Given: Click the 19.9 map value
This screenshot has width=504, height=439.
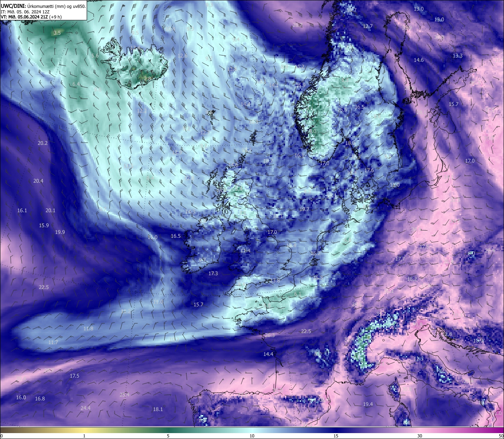Looking at the screenshot, I should [x=60, y=232].
